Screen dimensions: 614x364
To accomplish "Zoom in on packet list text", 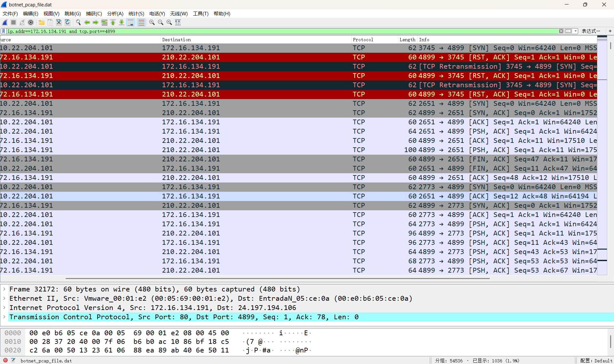I will [x=152, y=22].
